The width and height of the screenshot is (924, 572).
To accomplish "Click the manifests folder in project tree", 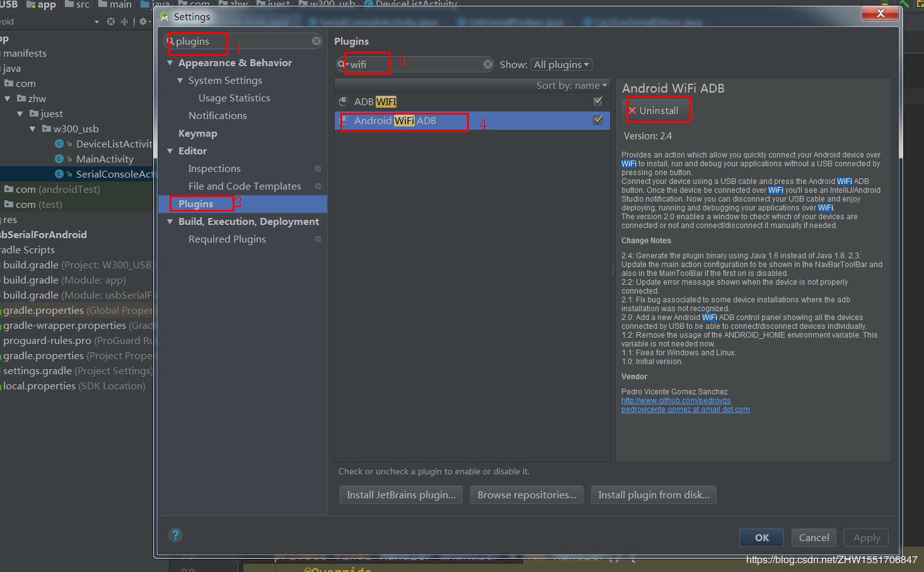I will click(25, 53).
